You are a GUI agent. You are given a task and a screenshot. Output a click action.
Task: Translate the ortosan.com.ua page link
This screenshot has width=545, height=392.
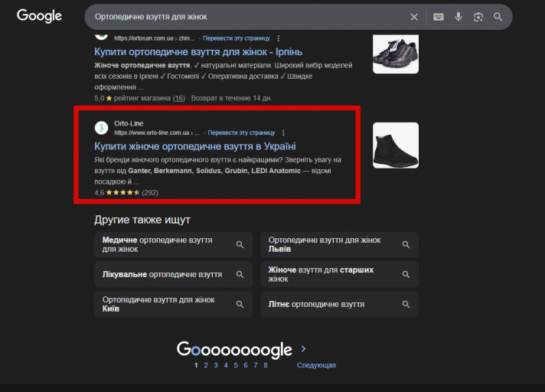click(237, 38)
